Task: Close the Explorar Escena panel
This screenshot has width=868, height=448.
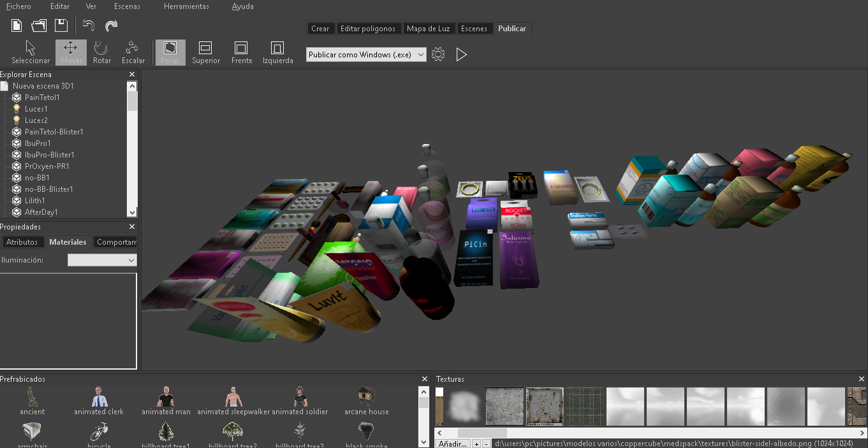Action: [x=132, y=75]
